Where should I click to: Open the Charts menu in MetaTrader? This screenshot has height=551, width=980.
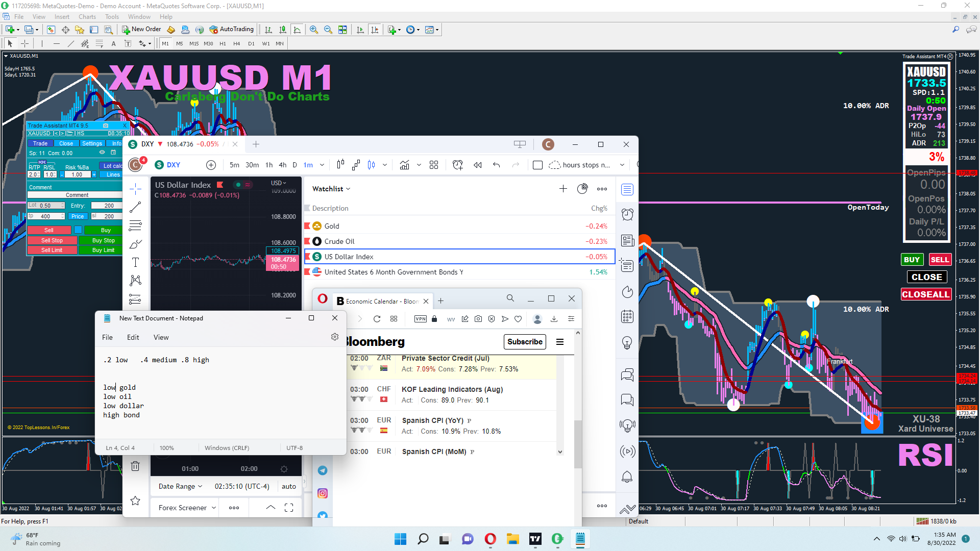87,17
